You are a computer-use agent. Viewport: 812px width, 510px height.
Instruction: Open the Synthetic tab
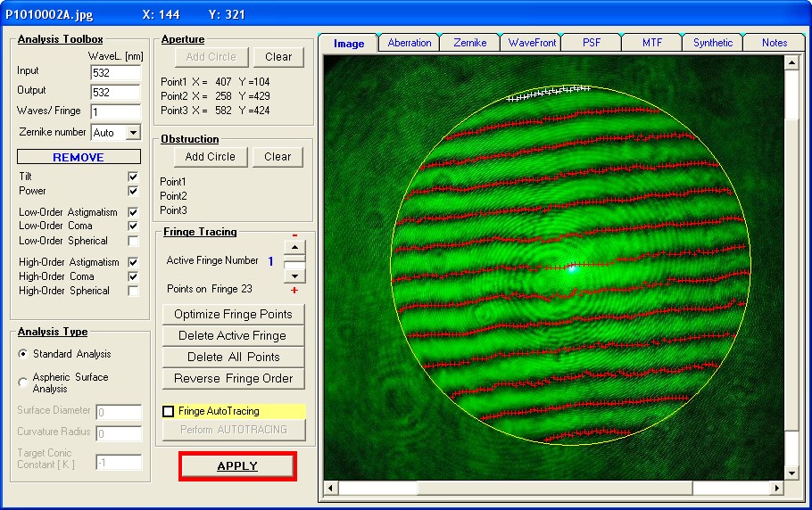click(x=713, y=43)
